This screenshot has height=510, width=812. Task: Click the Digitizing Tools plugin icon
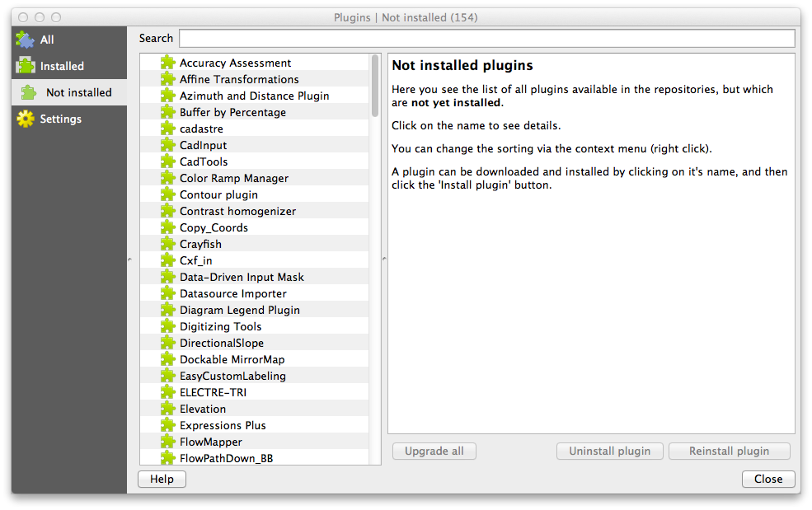pos(168,326)
